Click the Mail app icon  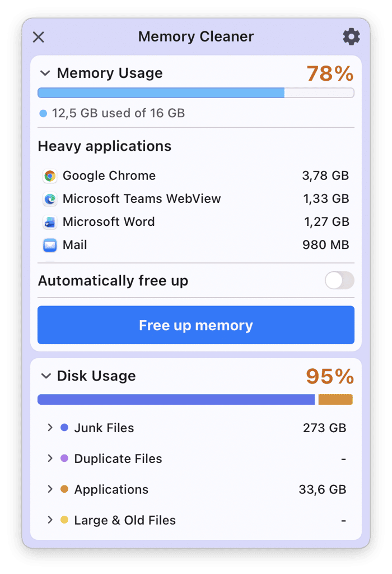click(x=50, y=245)
